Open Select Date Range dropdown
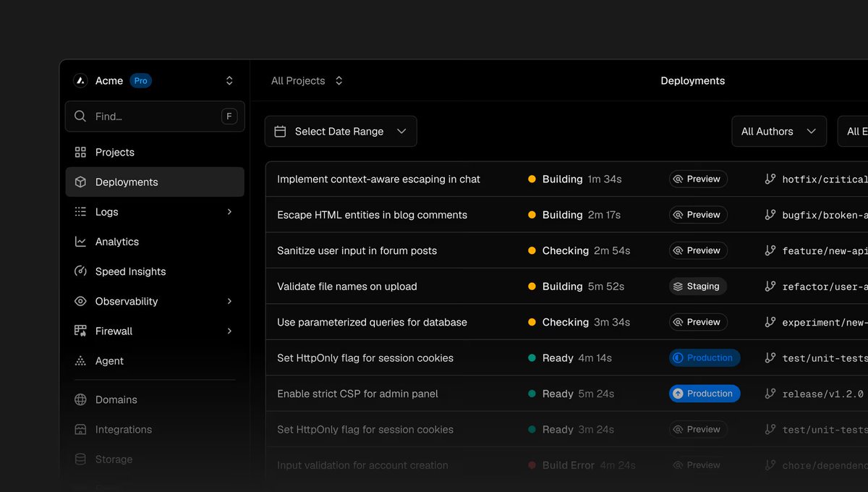868x492 pixels. click(341, 132)
